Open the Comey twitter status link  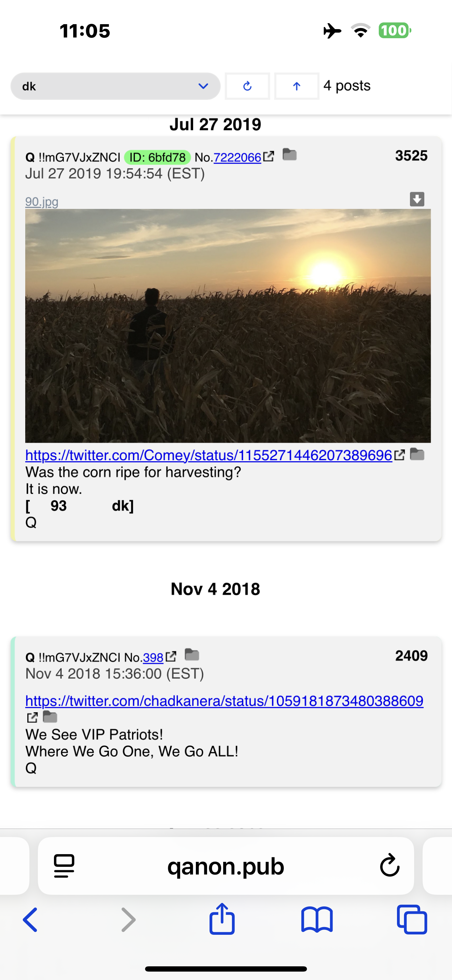(208, 455)
